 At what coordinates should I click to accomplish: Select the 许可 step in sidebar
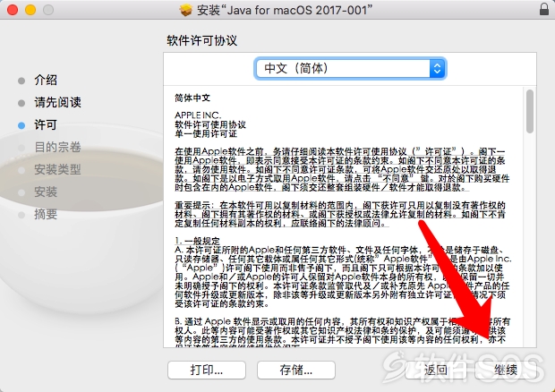pyautogui.click(x=46, y=125)
